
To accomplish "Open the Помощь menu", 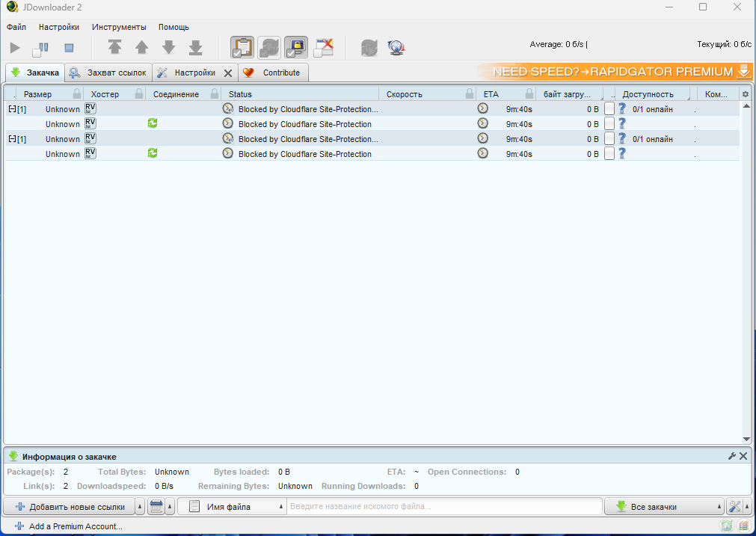I will pos(173,27).
